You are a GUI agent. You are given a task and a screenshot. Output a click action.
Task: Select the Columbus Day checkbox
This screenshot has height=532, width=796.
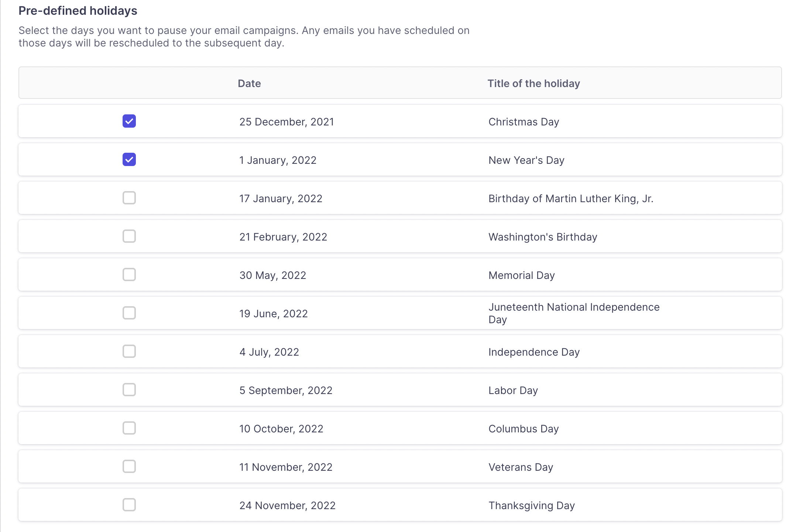129,428
